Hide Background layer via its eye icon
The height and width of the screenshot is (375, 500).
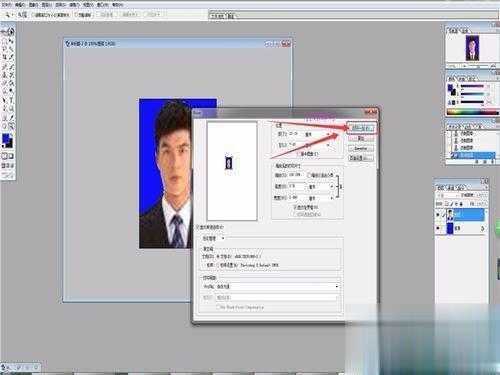[x=438, y=228]
